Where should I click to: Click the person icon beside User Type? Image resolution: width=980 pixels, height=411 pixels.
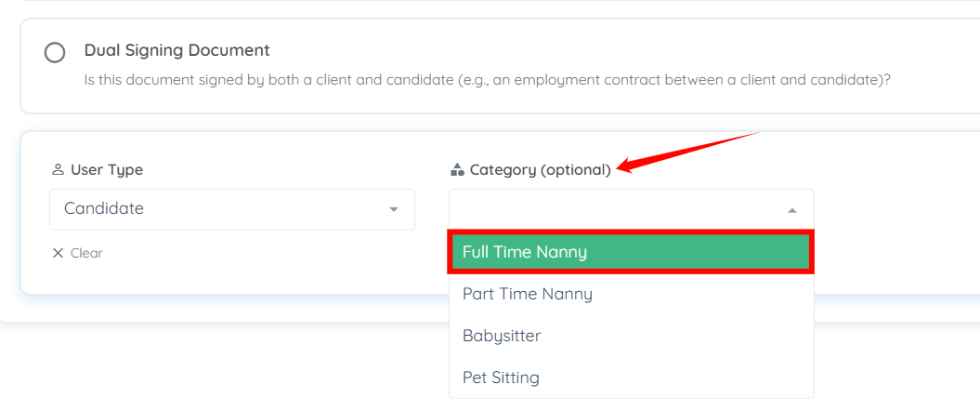click(58, 170)
